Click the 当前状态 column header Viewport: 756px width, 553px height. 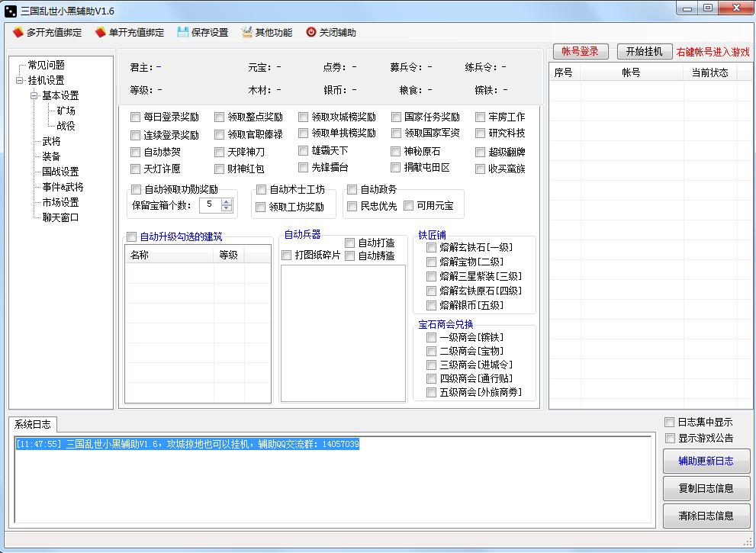point(709,72)
